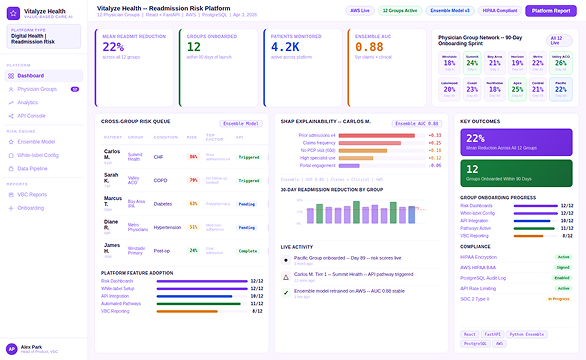Click the Pending status for Diane R.
The width and height of the screenshot is (586, 360).
[247, 228]
